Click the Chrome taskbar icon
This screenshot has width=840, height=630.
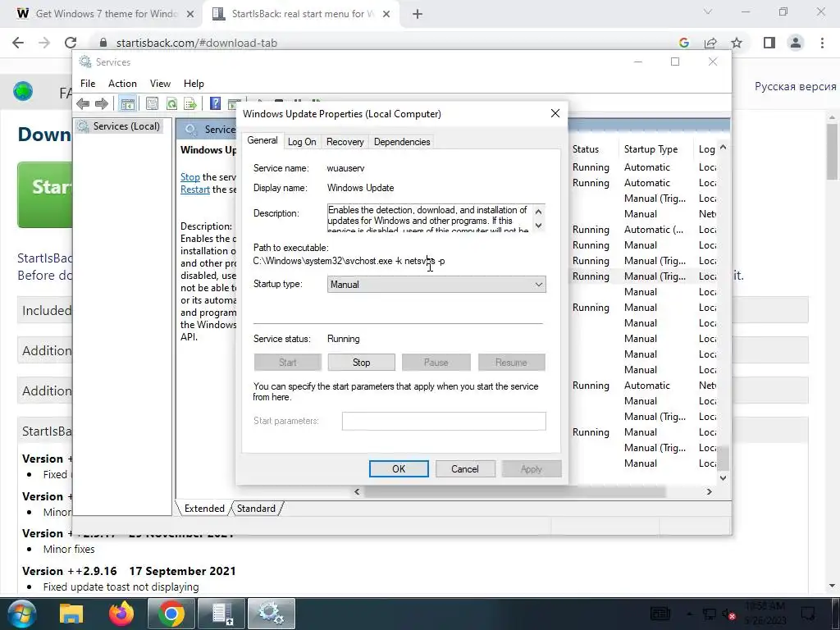coord(171,614)
